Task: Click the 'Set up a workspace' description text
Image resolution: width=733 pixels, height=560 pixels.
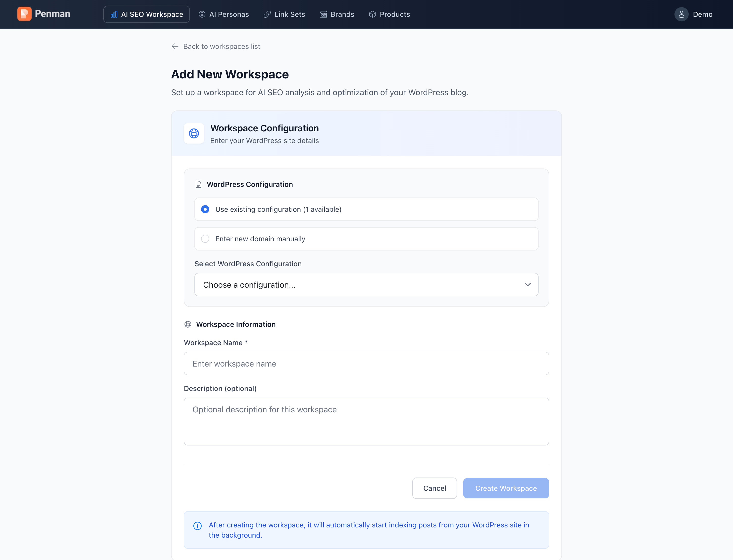Action: pyautogui.click(x=320, y=92)
